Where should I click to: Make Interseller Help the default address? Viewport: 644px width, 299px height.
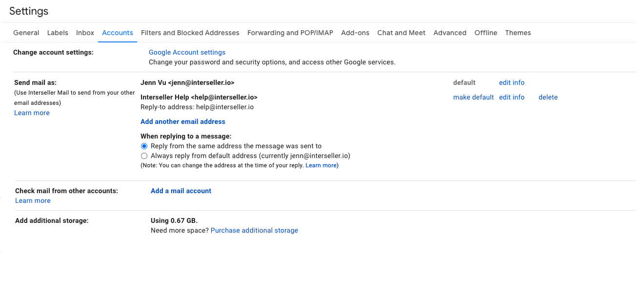473,97
